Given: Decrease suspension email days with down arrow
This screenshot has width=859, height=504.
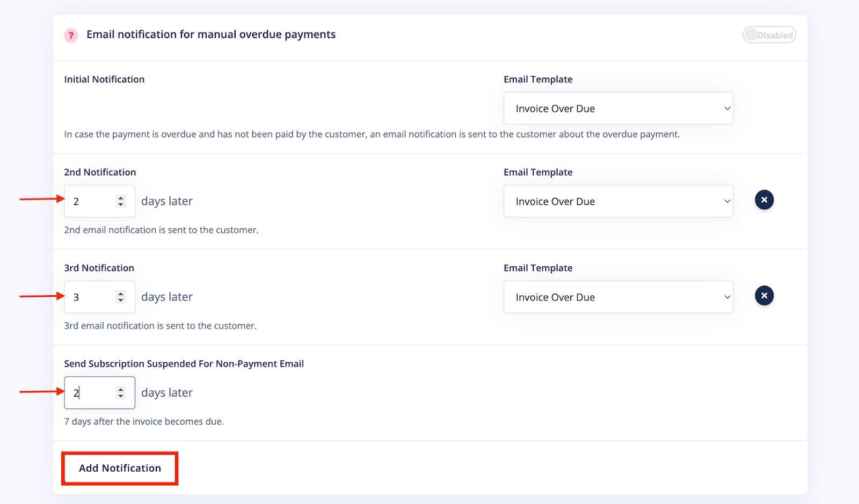Looking at the screenshot, I should pyautogui.click(x=121, y=396).
